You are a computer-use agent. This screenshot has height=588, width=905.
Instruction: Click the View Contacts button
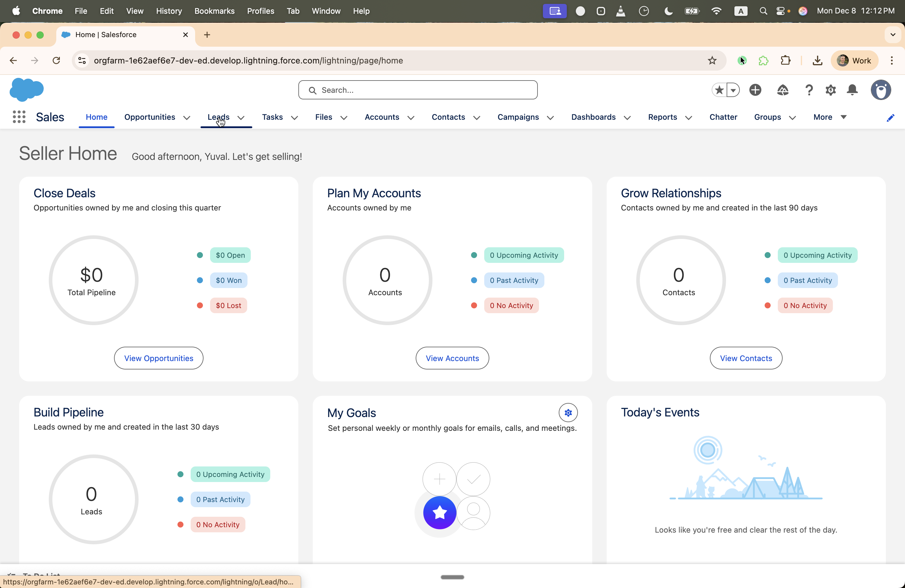746,358
